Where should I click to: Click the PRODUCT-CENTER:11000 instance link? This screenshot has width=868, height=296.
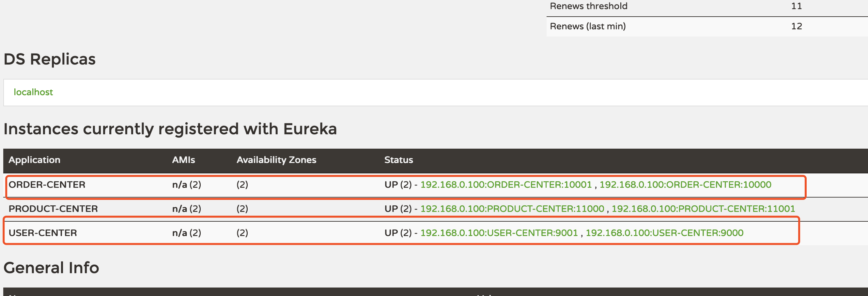pos(512,209)
